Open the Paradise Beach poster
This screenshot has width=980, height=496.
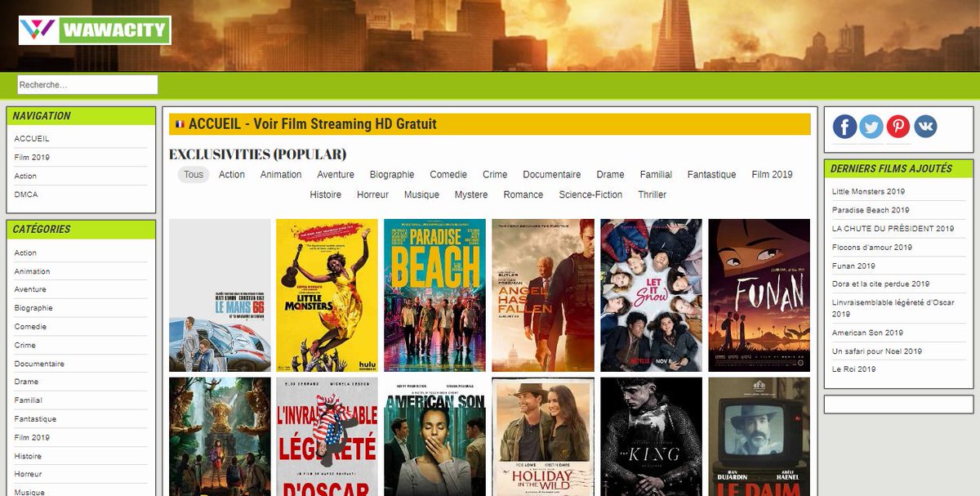tap(435, 295)
